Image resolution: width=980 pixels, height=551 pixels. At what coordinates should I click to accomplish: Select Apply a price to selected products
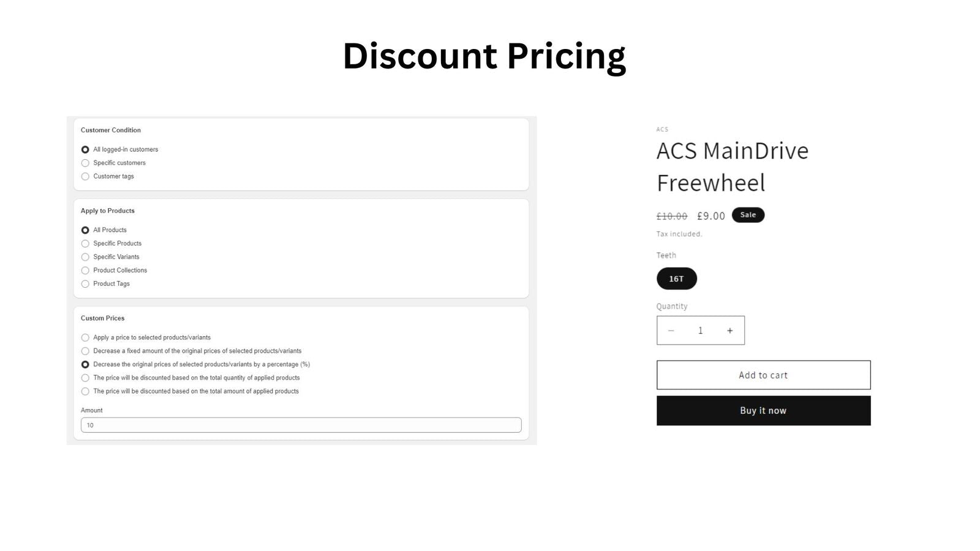tap(85, 337)
